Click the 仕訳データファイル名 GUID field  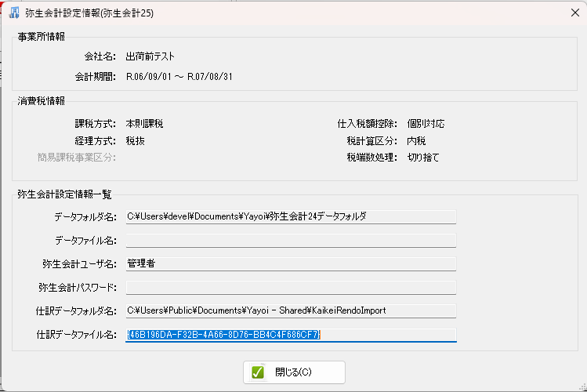coord(291,335)
